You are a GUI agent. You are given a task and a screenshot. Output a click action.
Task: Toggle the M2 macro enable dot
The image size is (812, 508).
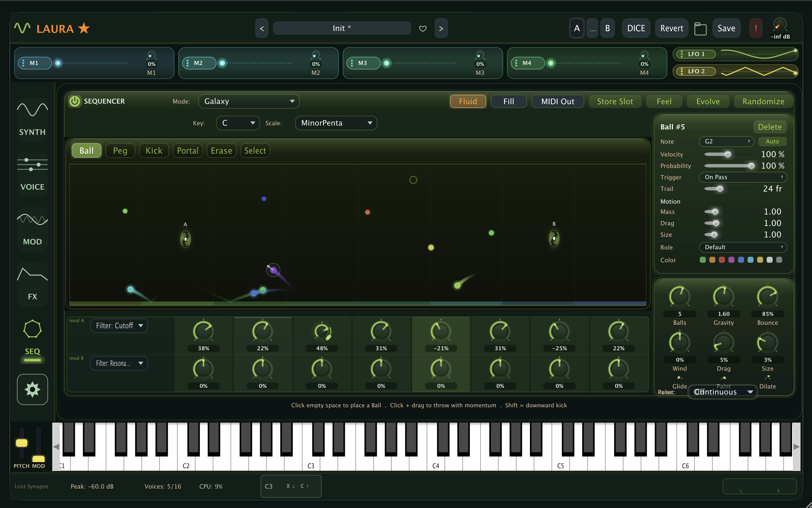tap(222, 63)
